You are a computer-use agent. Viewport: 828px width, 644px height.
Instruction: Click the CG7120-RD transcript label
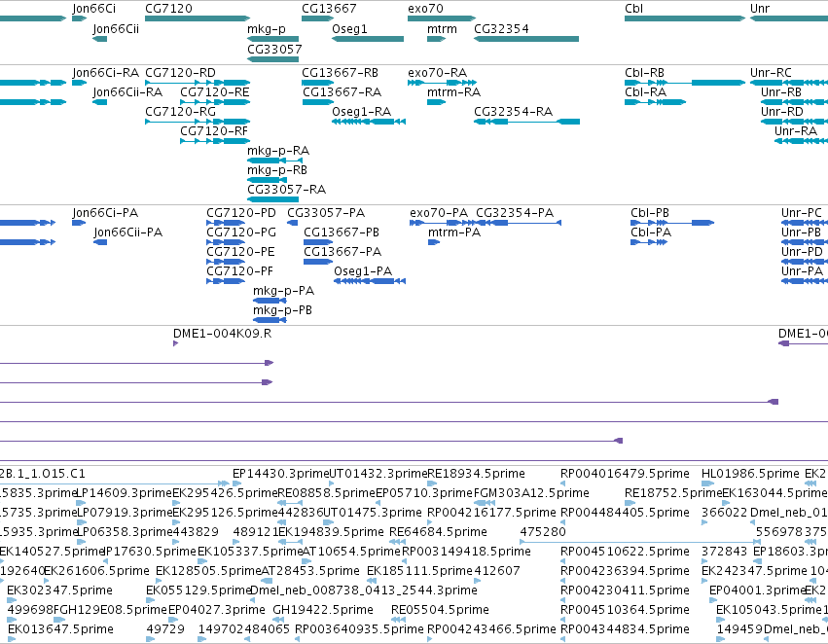click(x=180, y=73)
